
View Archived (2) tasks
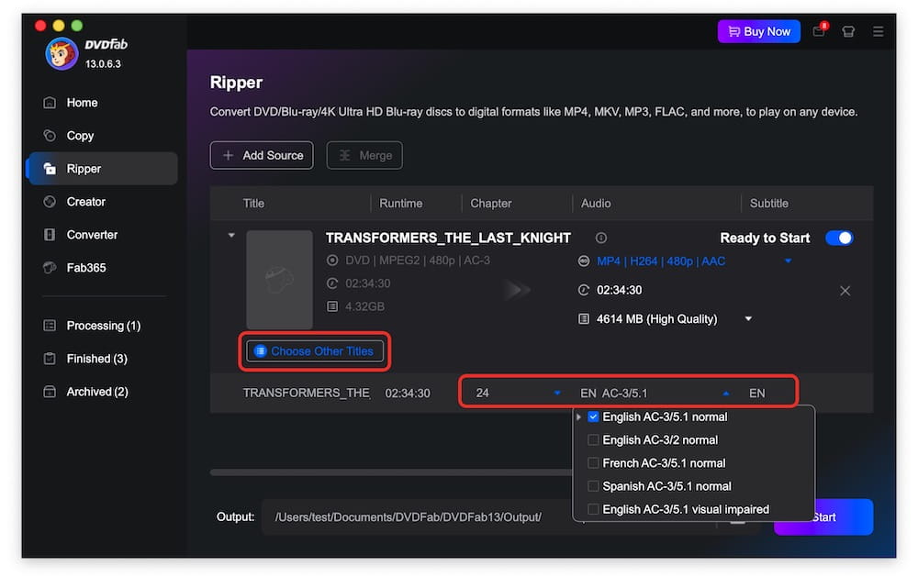pyautogui.click(x=97, y=392)
